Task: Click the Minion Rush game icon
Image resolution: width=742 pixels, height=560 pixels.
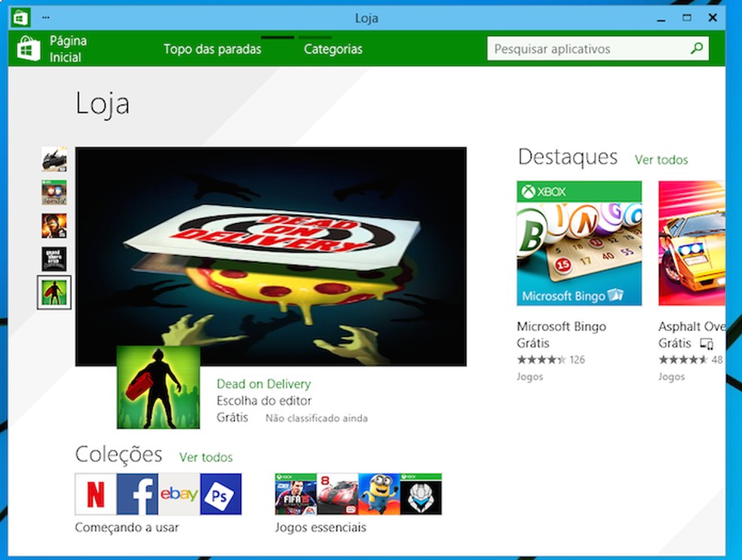Action: coord(379,494)
